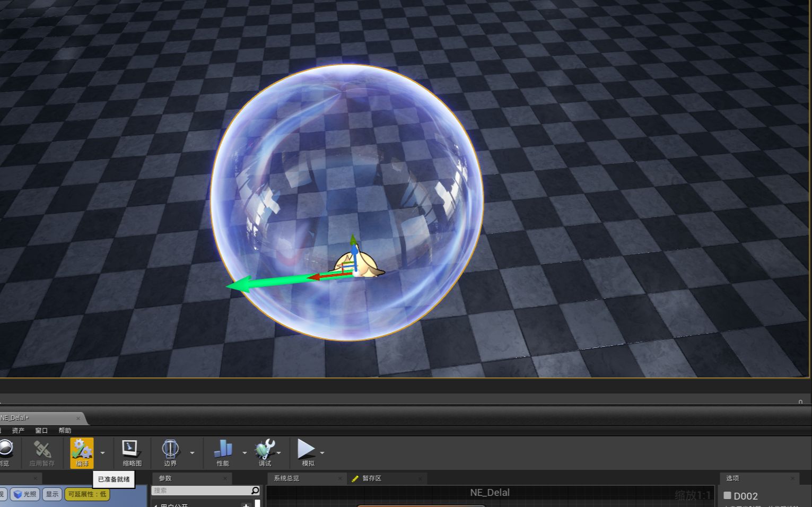
Task: Click the Thumbnail (缩略图) icon
Action: coord(130,449)
